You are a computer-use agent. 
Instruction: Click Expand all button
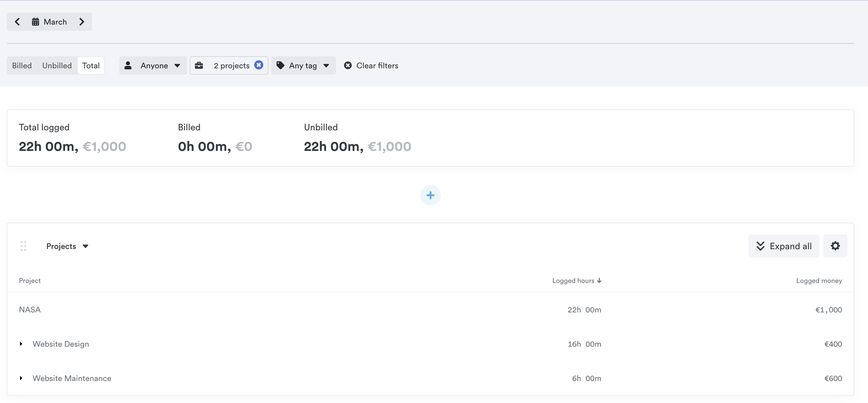pos(784,246)
